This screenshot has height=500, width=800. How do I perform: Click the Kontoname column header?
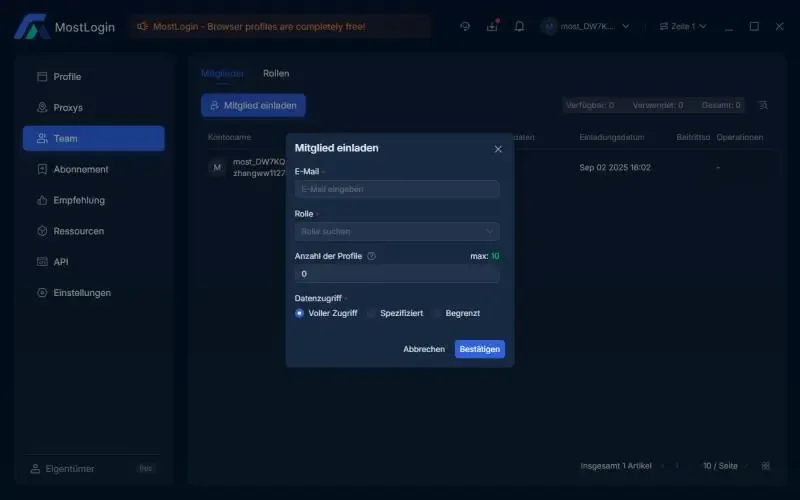[230, 137]
